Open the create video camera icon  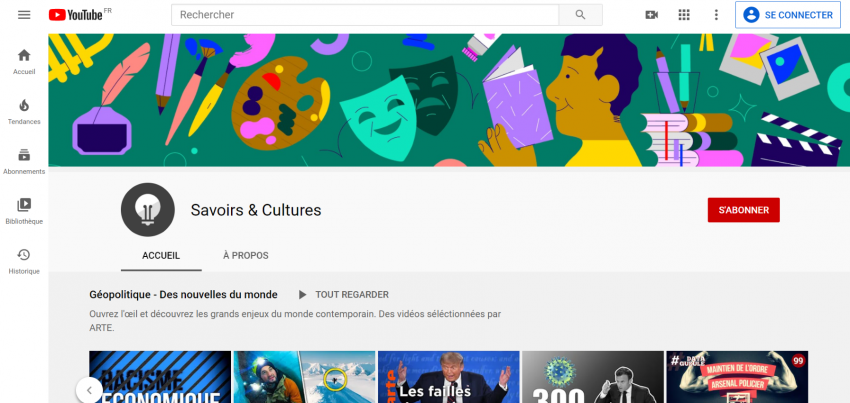(652, 15)
